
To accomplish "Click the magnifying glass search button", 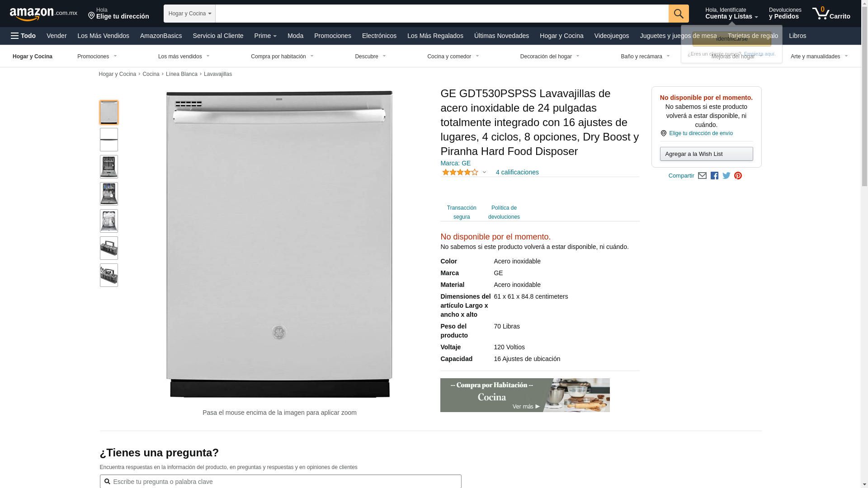I will tap(679, 14).
